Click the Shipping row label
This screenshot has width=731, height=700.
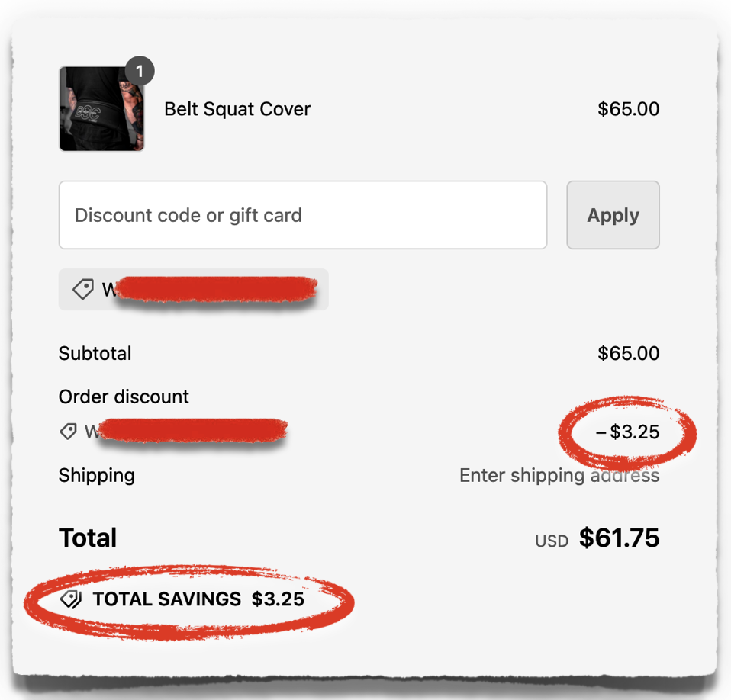point(96,475)
